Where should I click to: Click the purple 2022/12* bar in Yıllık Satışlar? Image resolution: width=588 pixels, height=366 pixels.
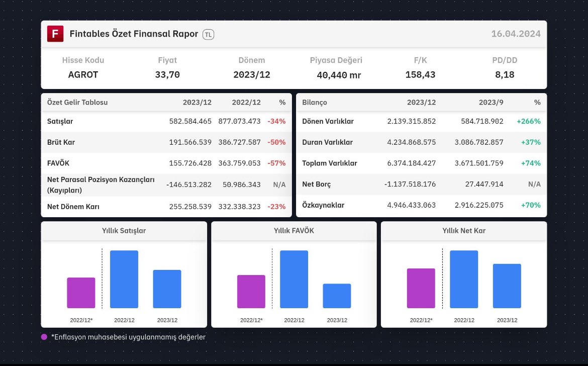coord(81,293)
